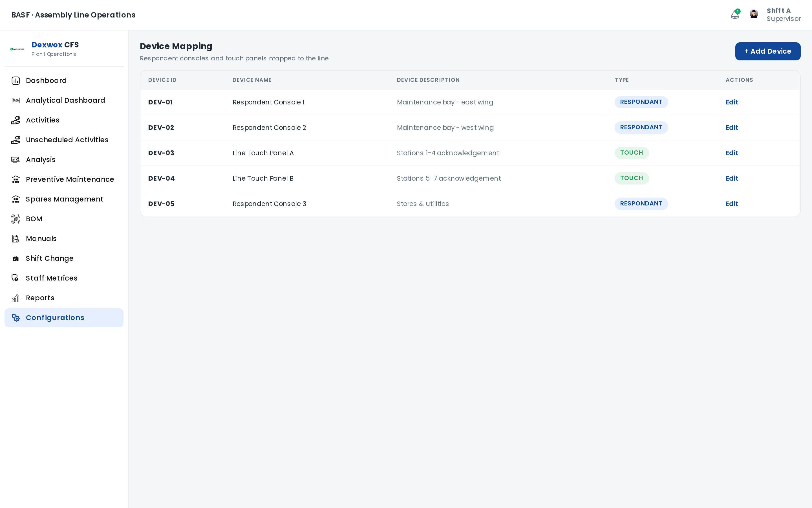
Task: Open the notifications bell
Action: pyautogui.click(x=735, y=14)
